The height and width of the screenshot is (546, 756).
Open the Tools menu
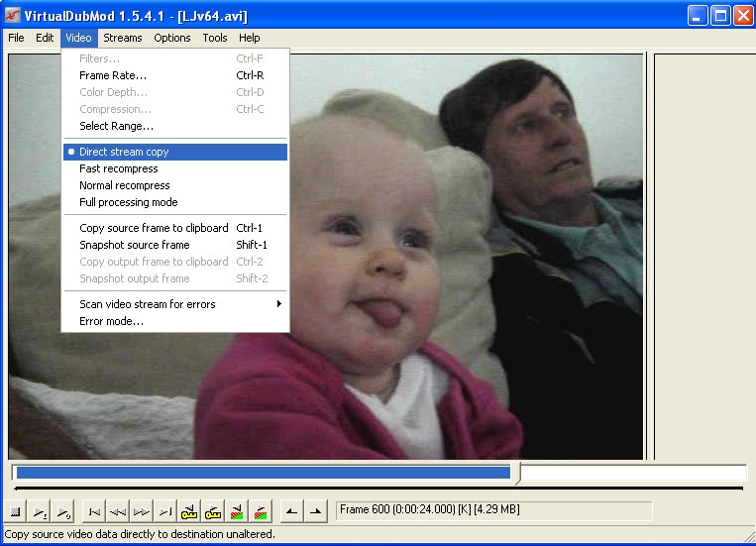tap(215, 38)
